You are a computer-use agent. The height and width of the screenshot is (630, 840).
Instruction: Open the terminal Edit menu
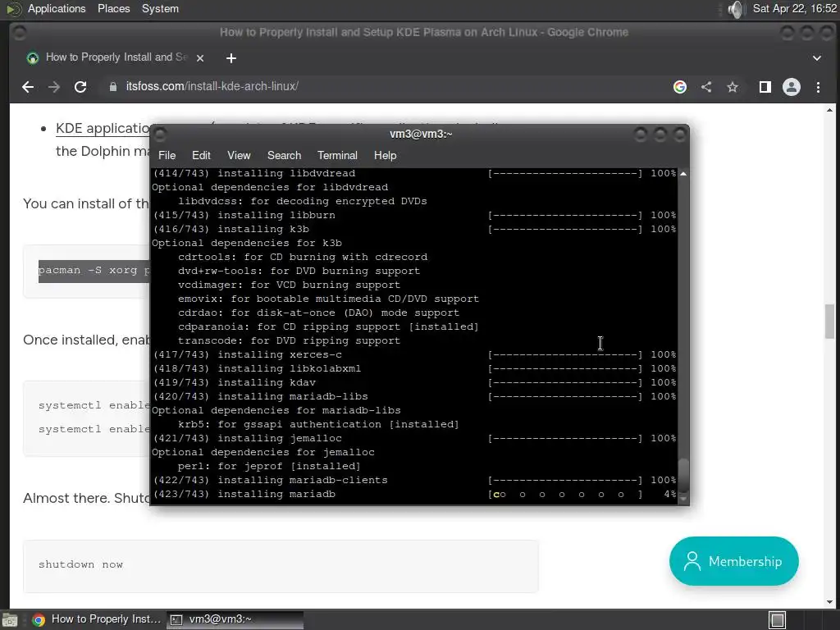(201, 155)
